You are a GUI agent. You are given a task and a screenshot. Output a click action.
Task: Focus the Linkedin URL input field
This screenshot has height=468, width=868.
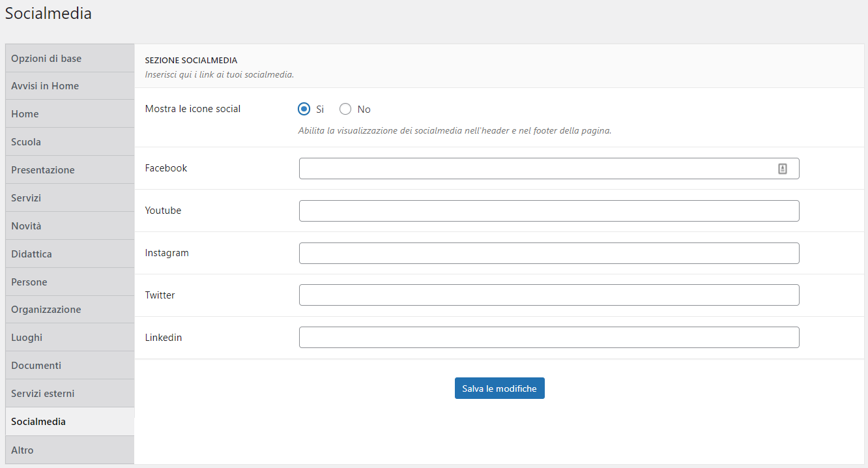point(549,337)
